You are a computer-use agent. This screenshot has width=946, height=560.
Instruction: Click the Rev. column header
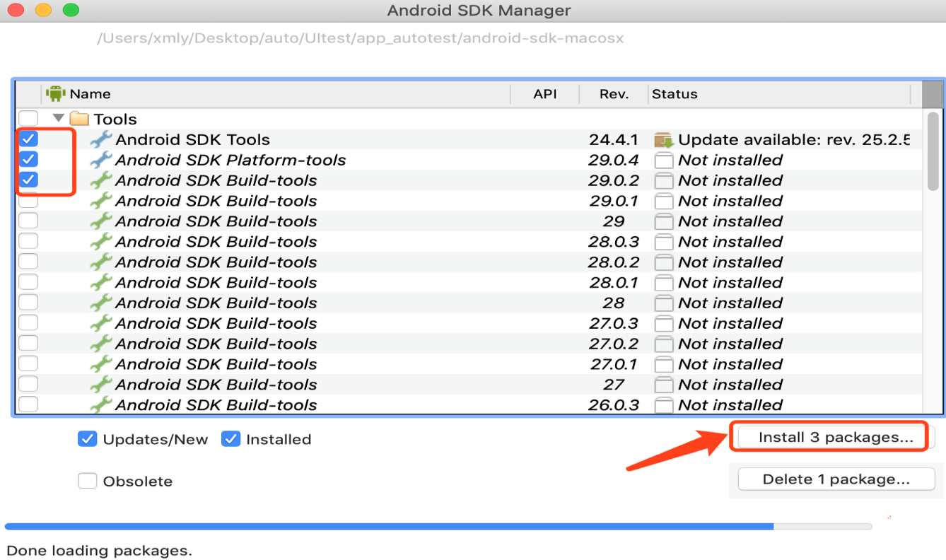click(x=614, y=94)
